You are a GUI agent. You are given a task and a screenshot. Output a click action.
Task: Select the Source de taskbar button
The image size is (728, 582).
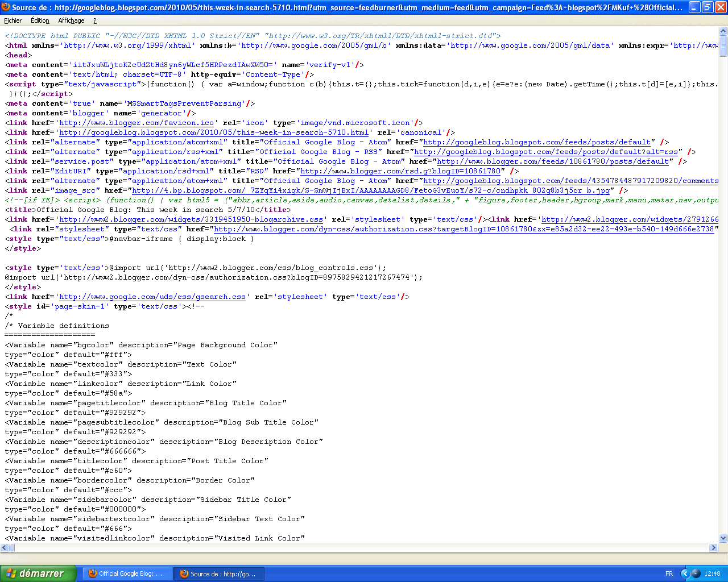click(218, 573)
